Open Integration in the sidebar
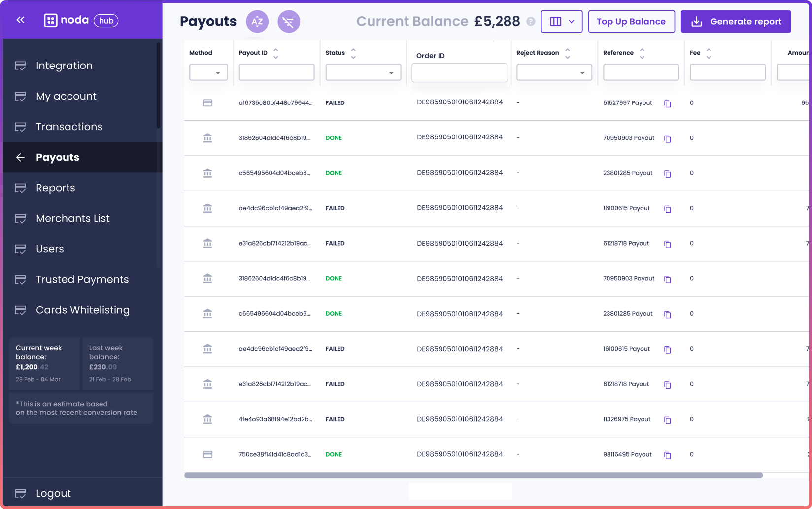812x509 pixels. point(64,66)
